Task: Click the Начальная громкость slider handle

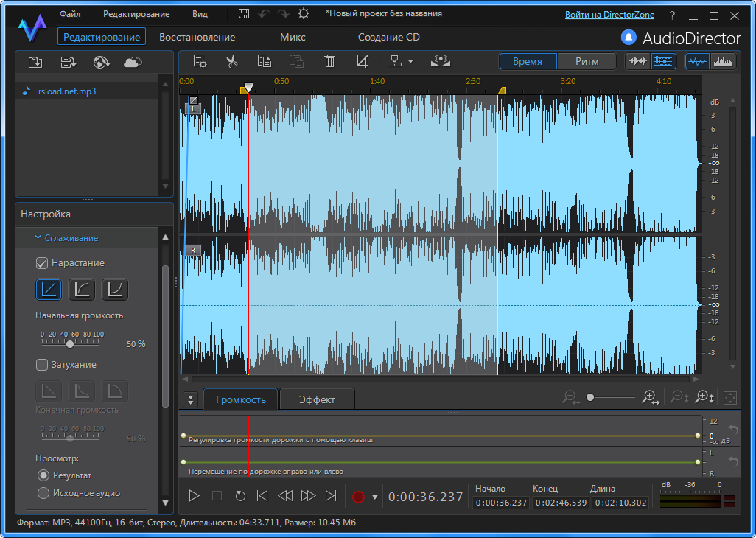Action: tap(70, 343)
